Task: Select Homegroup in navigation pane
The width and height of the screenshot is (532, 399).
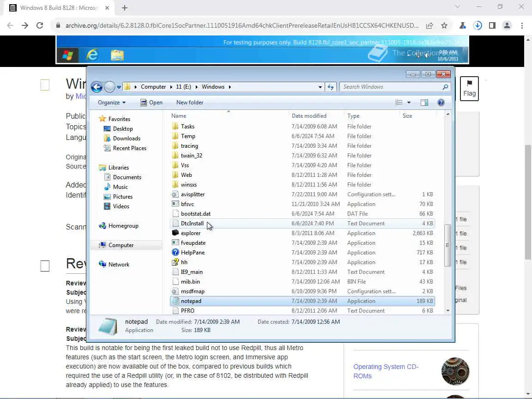Action: [x=119, y=226]
